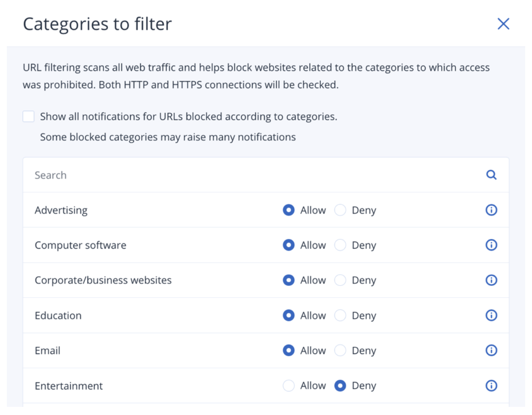This screenshot has width=532, height=415.
Task: Set Advertising to Deny
Action: pyautogui.click(x=340, y=210)
